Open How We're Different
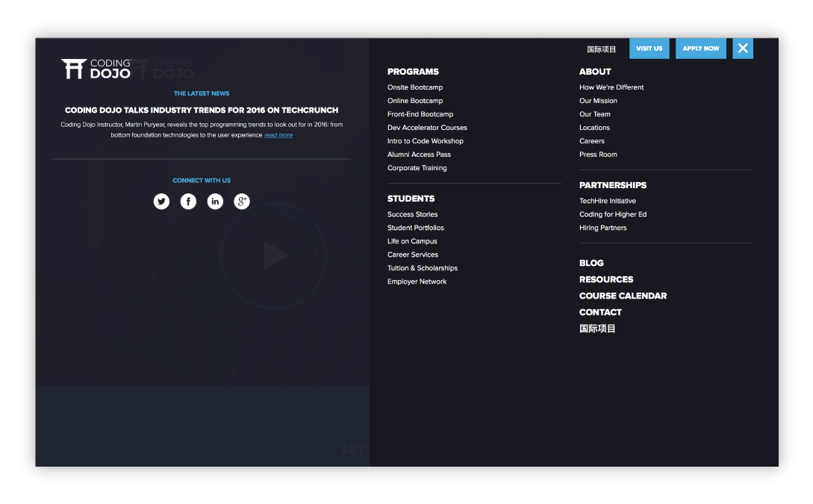Screen dimensions: 813x504 coord(611,87)
